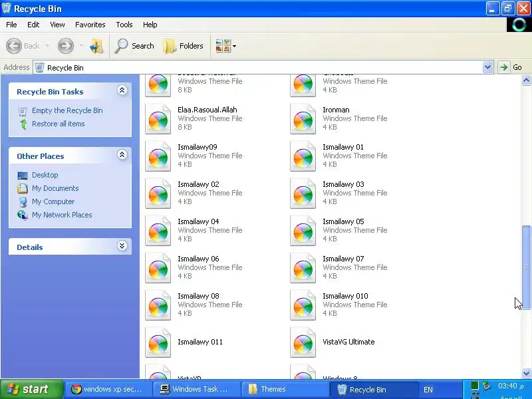Select Ismailawy 05 theme file icon
This screenshot has height=399, width=532.
pyautogui.click(x=303, y=231)
